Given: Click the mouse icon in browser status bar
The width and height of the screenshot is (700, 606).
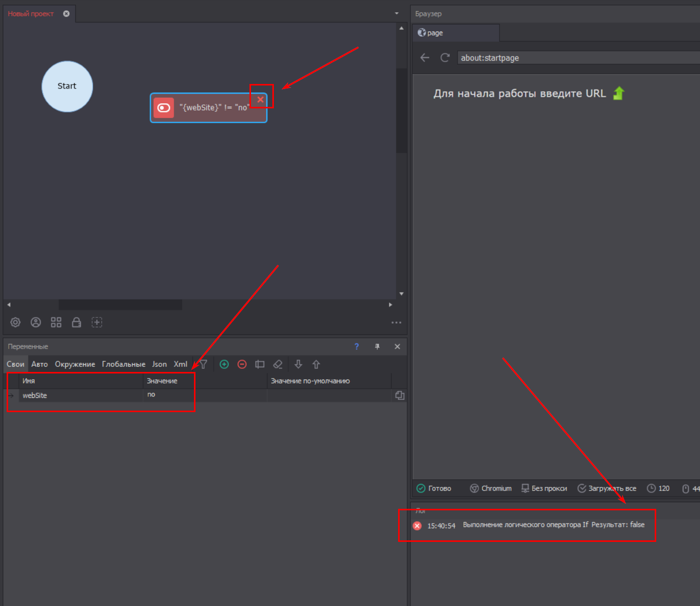Looking at the screenshot, I should [x=686, y=488].
